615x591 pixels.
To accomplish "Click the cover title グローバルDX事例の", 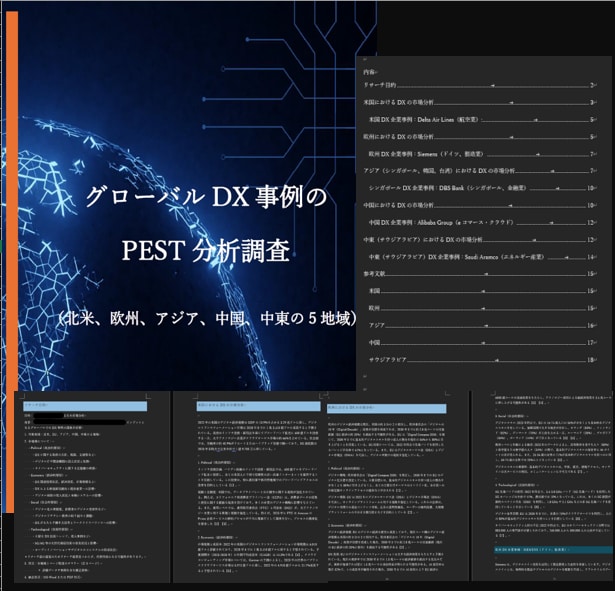I will pyautogui.click(x=206, y=196).
